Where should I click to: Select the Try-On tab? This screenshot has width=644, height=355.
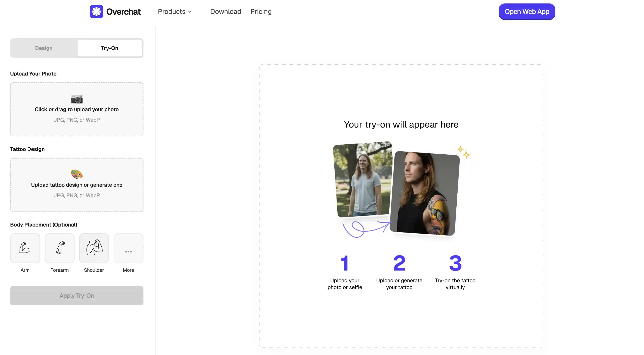click(109, 48)
